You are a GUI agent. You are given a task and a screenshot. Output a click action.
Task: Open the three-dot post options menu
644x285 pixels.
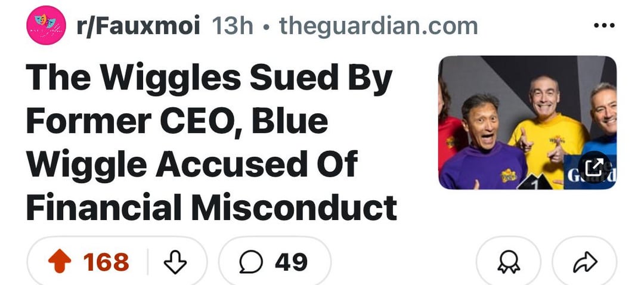point(604,26)
